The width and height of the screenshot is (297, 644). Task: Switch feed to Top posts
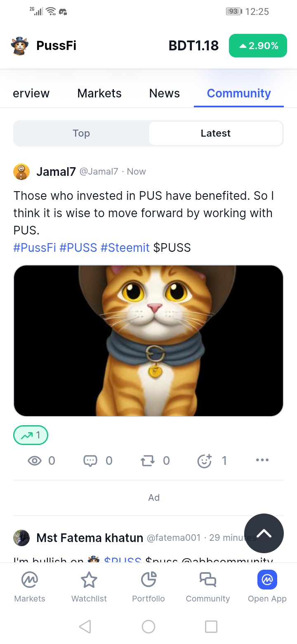(x=81, y=133)
